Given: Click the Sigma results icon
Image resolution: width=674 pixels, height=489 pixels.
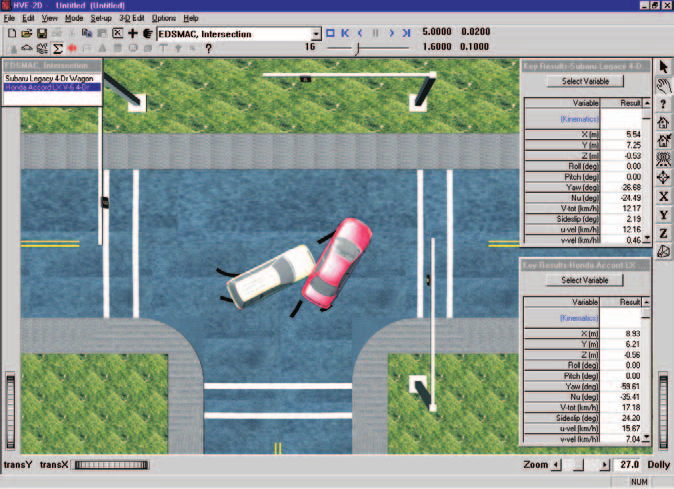Looking at the screenshot, I should click(x=57, y=49).
